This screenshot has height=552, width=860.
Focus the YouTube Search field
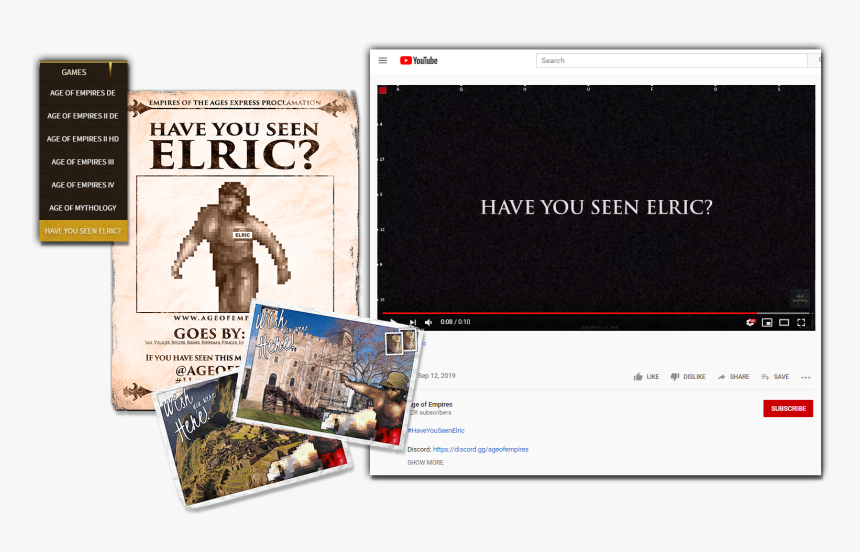672,60
